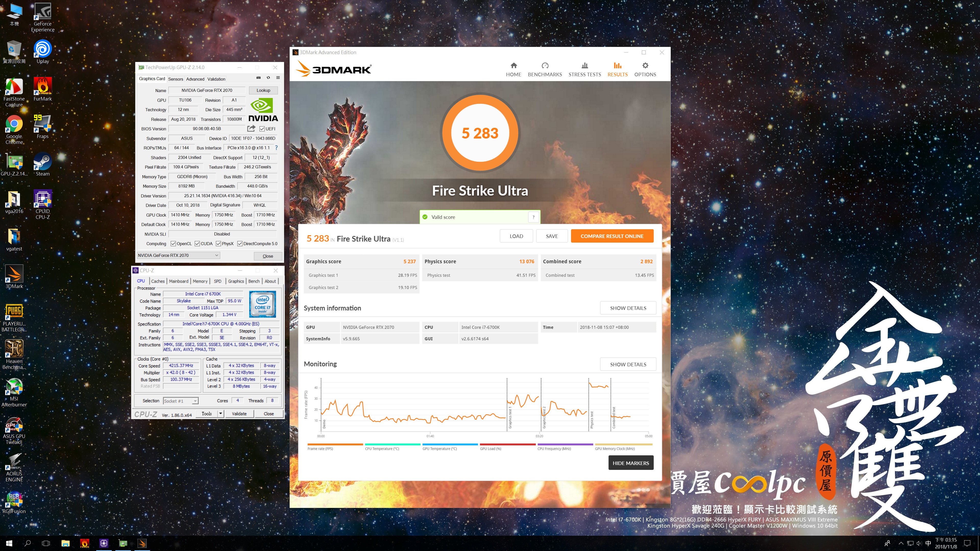Open Uplay desktop shortcut
This screenshot has height=551, width=980.
coord(43,51)
